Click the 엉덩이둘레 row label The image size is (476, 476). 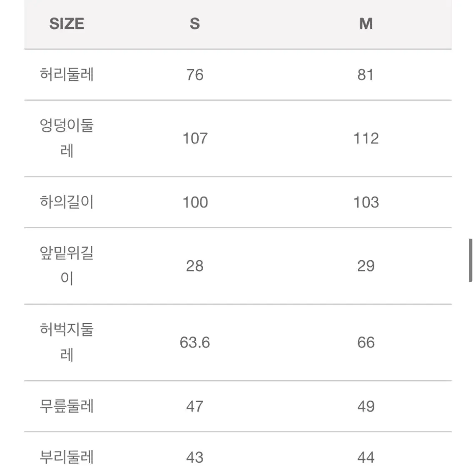coord(67,138)
